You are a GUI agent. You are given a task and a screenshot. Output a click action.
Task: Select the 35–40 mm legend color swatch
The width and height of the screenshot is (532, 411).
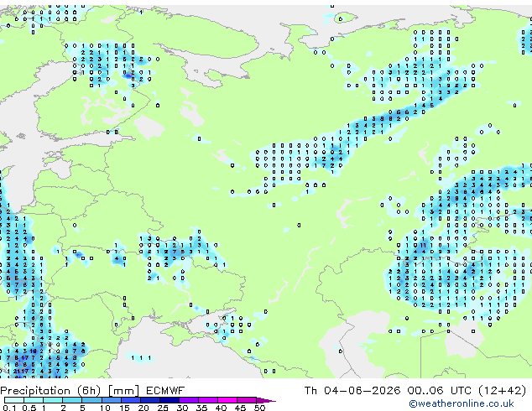pyautogui.click(x=207, y=400)
